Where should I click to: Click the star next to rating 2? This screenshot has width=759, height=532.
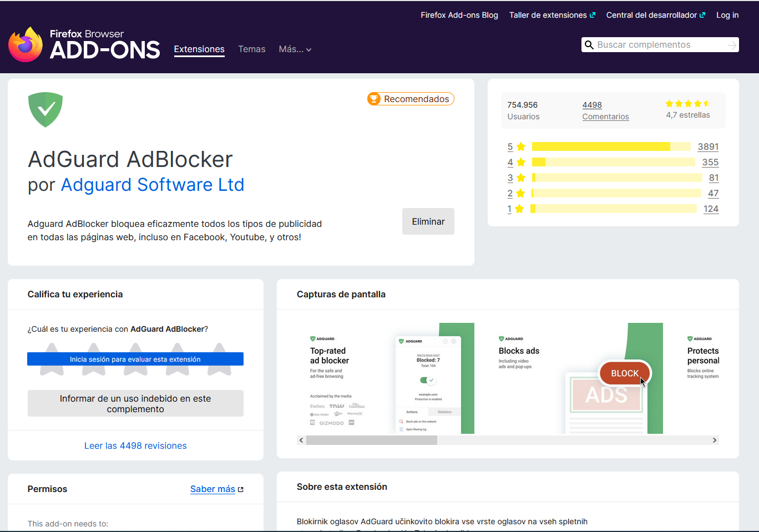pos(520,193)
